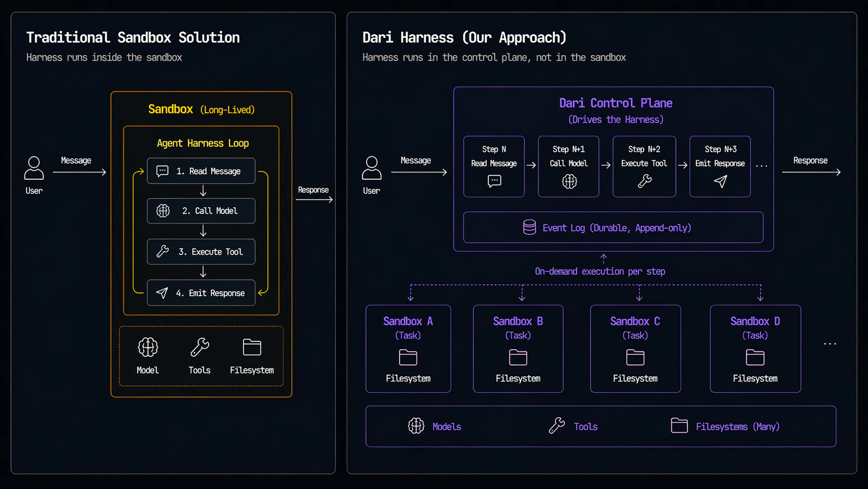Click the User icon on the Traditional side

[x=33, y=169]
